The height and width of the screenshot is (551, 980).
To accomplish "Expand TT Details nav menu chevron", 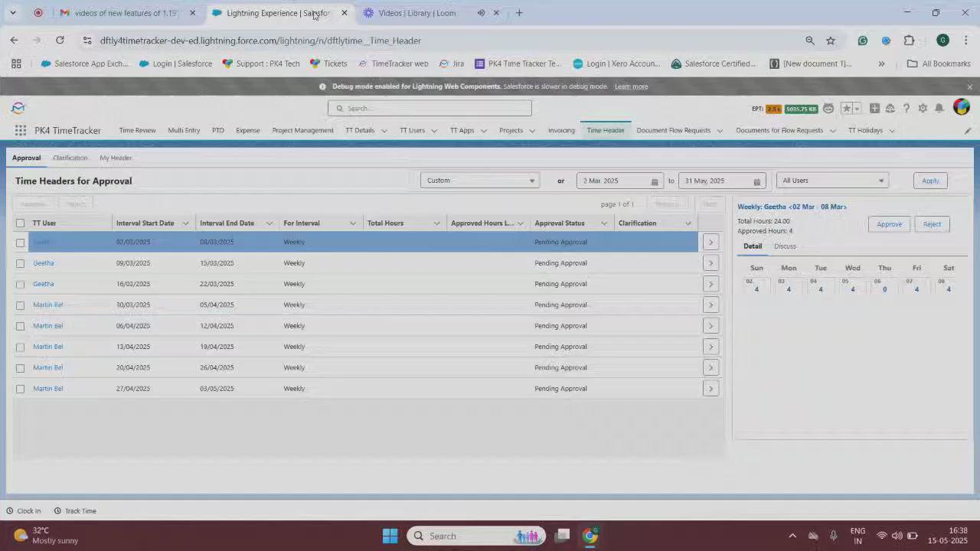I will [x=384, y=131].
